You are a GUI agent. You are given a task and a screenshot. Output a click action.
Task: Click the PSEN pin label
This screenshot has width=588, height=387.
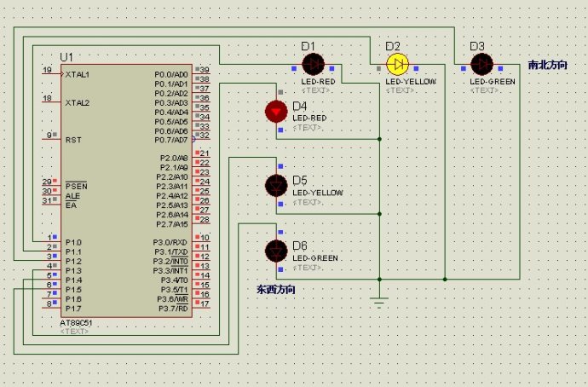click(76, 187)
